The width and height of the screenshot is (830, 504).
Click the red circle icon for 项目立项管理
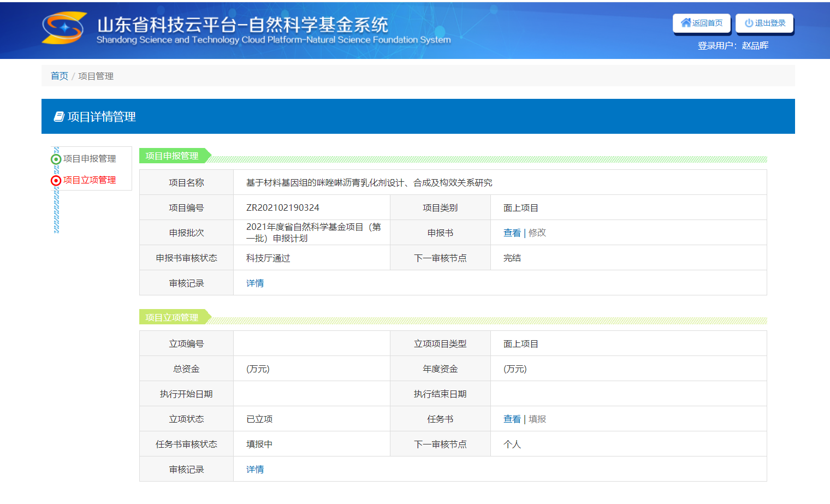click(x=56, y=181)
